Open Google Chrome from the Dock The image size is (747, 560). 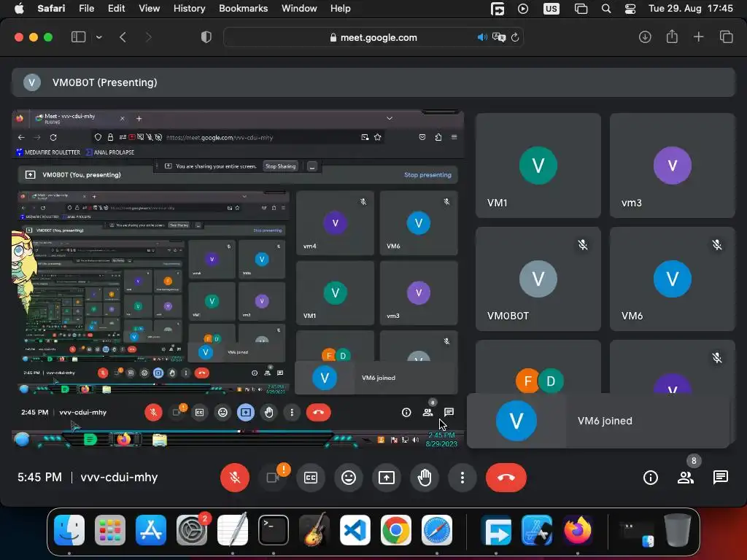tap(396, 530)
